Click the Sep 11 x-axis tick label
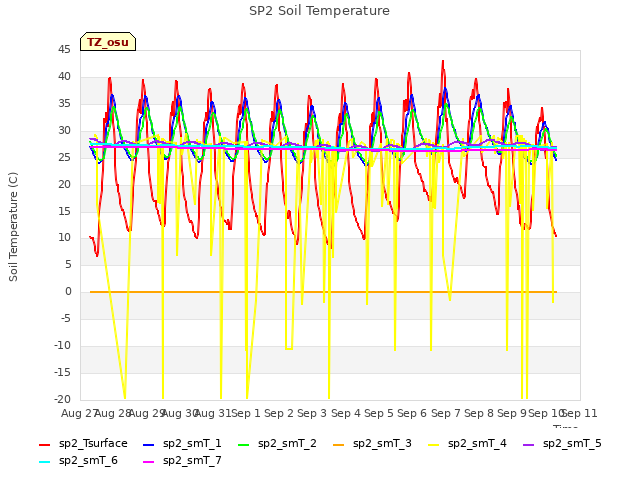 tap(580, 413)
